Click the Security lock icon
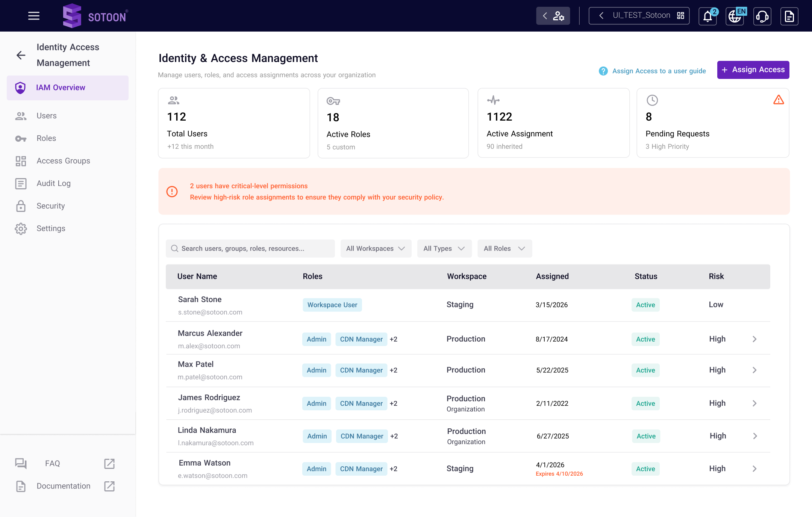 click(21, 206)
